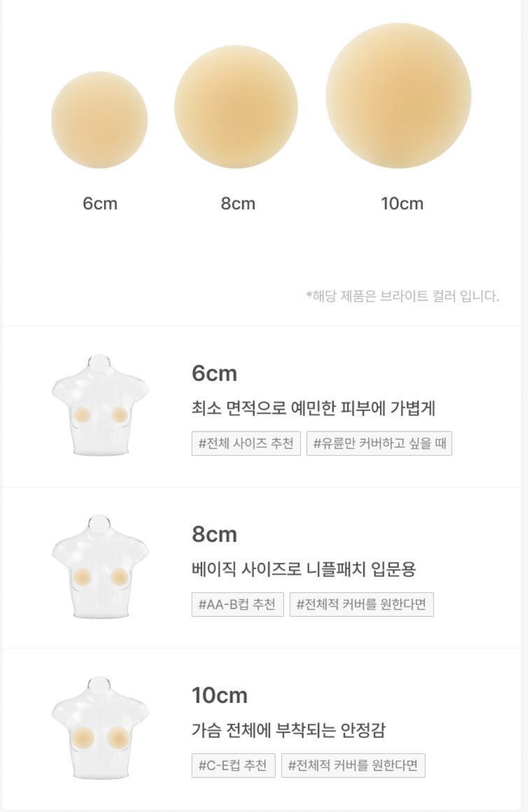This screenshot has height=812, width=528.
Task: Select the torso mannequin with 8cm patches
Action: (100, 567)
